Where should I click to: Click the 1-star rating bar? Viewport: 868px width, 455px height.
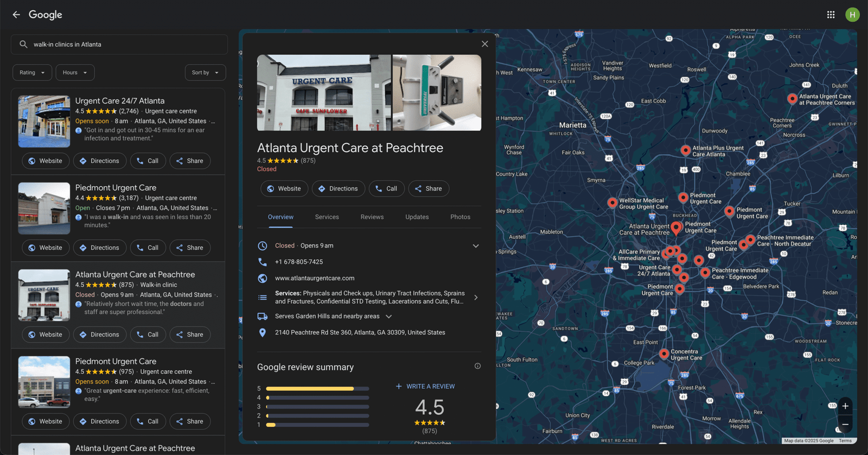317,425
